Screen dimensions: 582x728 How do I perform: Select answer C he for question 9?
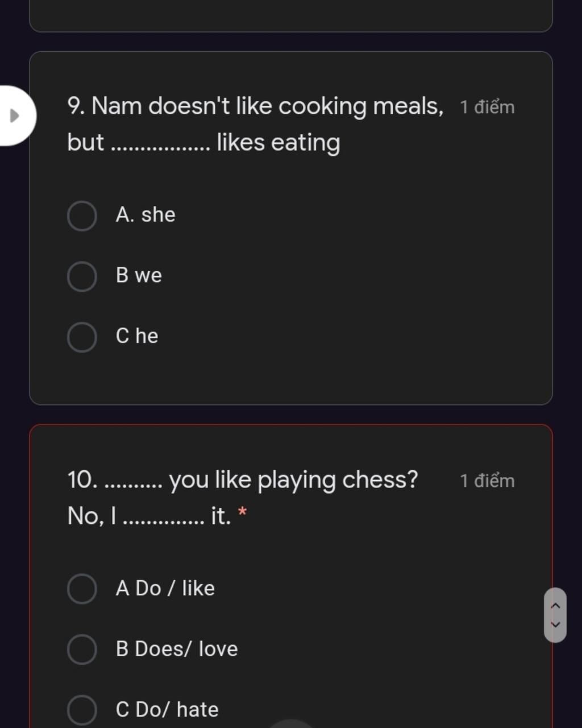coord(82,337)
